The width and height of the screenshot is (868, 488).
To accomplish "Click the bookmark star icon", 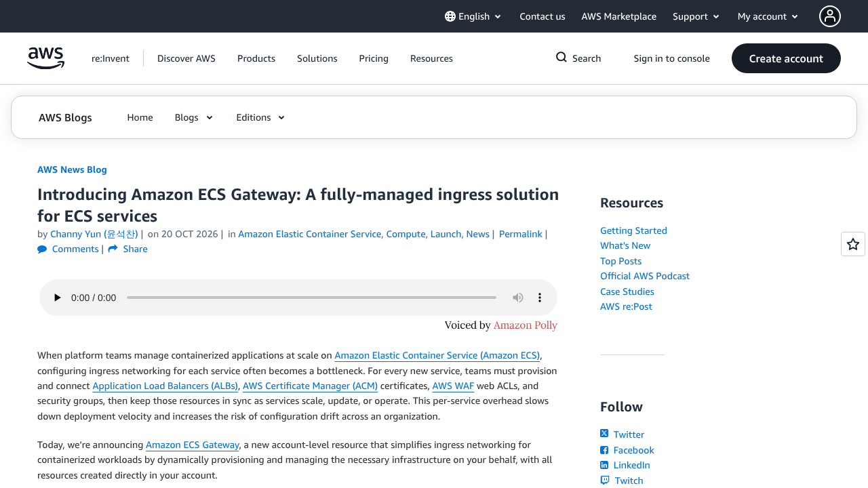I will tap(853, 244).
